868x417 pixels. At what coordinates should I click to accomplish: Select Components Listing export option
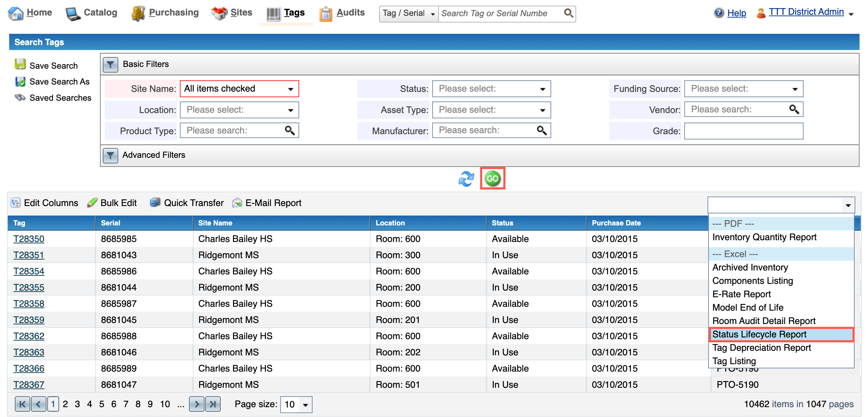point(753,281)
